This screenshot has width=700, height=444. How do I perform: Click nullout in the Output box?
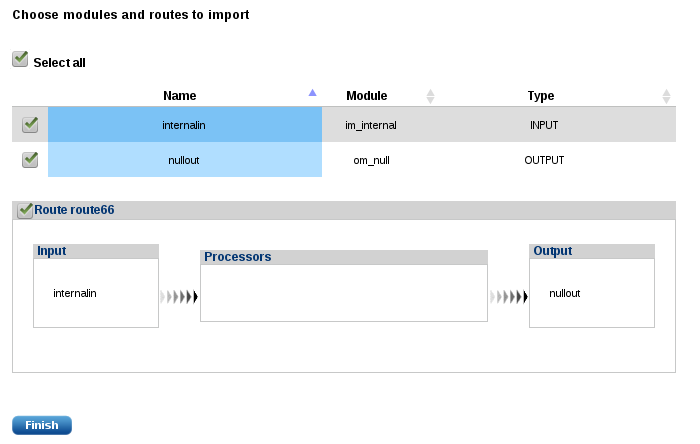pos(565,293)
